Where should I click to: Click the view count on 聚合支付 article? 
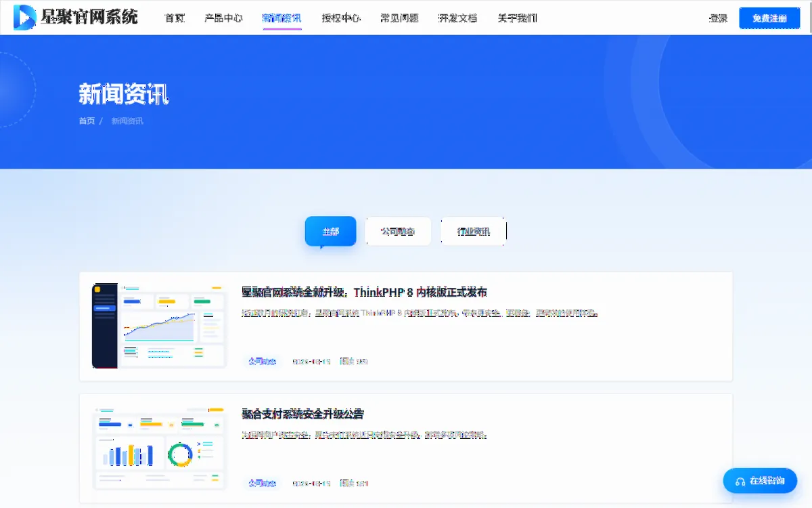354,484
